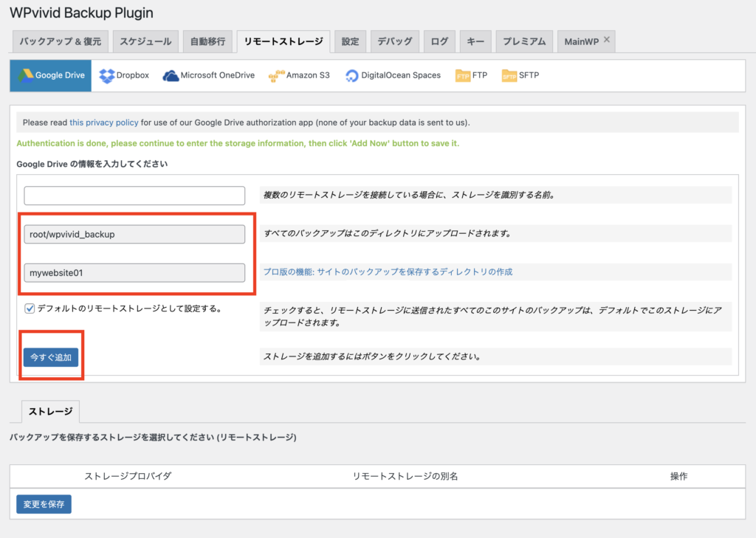Image resolution: width=756 pixels, height=538 pixels.
Task: Select the Dropbox storage provider
Action: click(x=123, y=75)
